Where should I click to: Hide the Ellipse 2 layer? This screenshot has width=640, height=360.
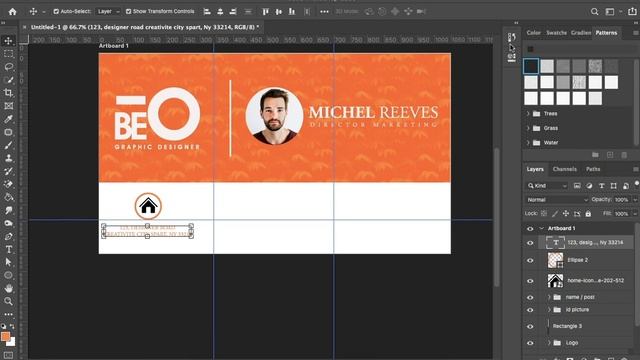530,260
